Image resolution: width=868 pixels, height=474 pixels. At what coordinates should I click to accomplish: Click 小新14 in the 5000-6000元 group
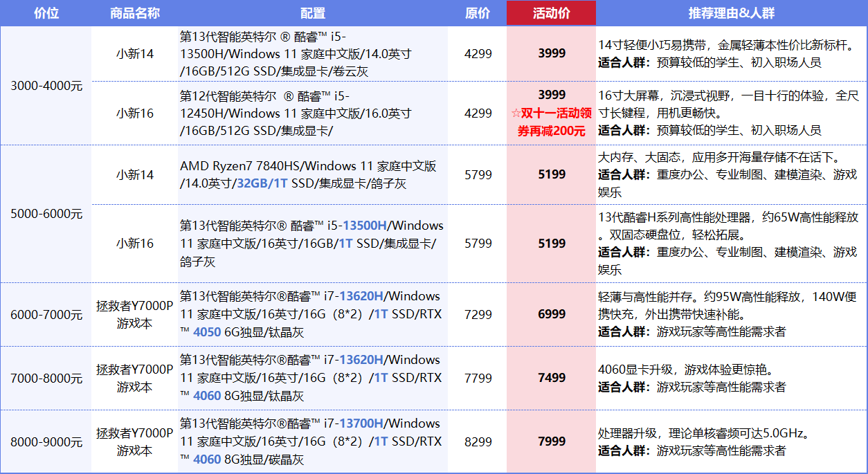pos(134,175)
